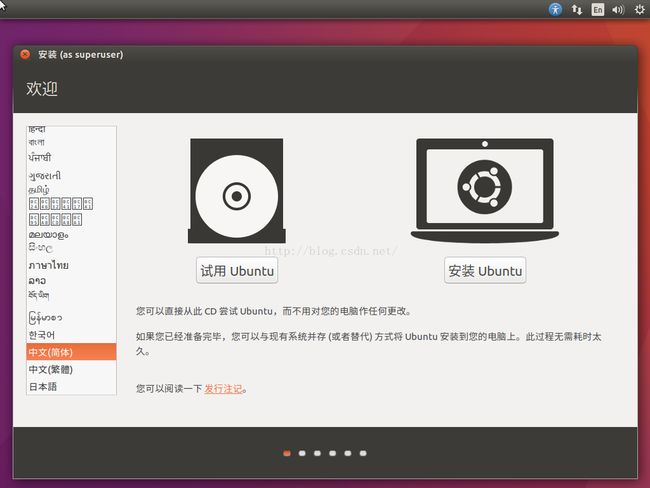Click the 安装 Ubuntu button
The width and height of the screenshot is (650, 488).
pyautogui.click(x=485, y=271)
